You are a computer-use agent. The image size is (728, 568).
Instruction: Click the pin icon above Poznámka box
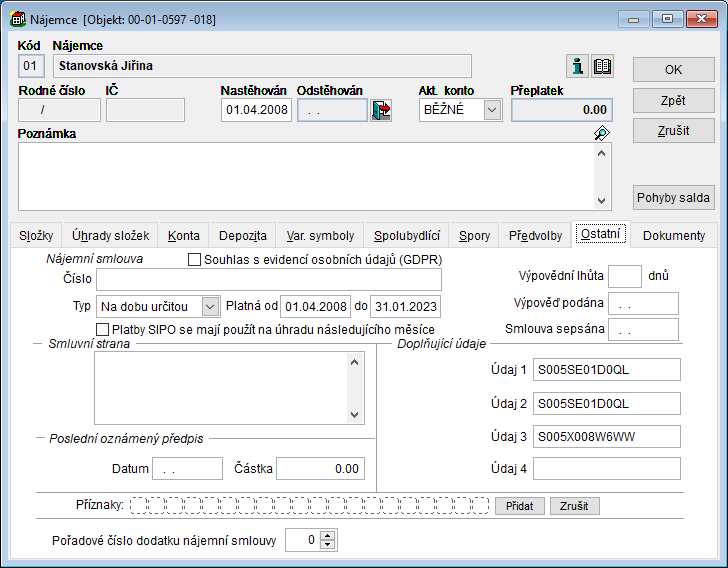[x=601, y=133]
